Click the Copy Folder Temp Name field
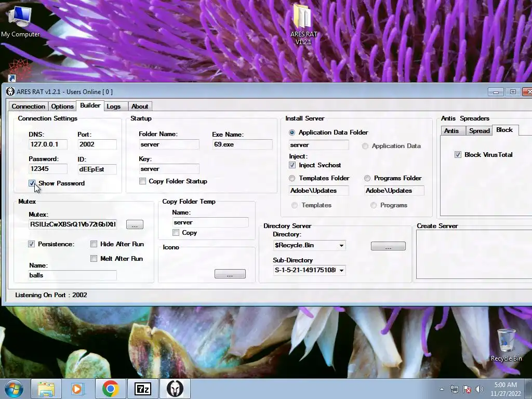This screenshot has height=399, width=532. click(210, 222)
